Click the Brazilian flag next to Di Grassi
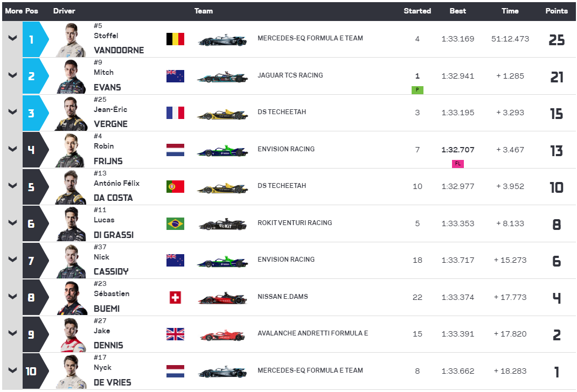This screenshot has width=577, height=392. 175,223
